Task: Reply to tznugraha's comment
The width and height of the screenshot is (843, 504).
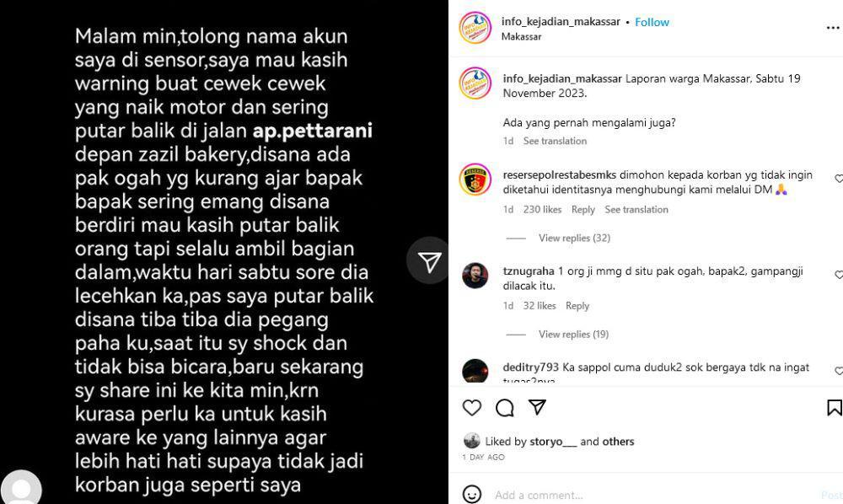Action: (577, 306)
